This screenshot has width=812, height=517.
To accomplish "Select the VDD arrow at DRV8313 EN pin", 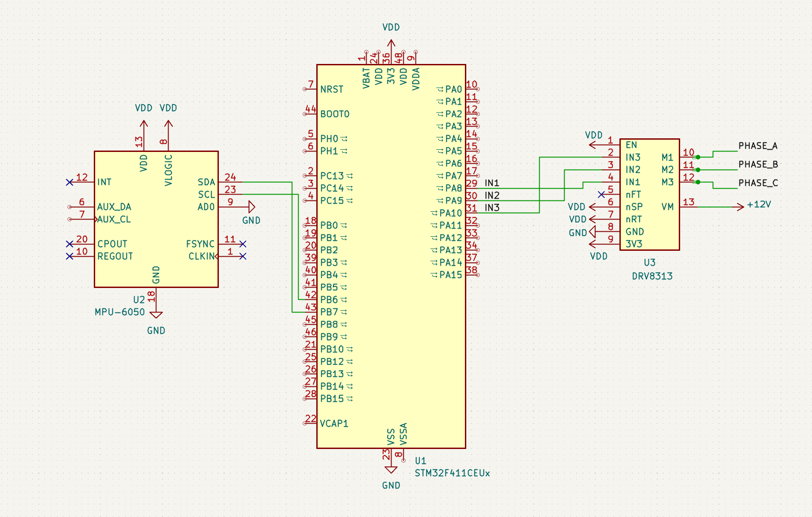I will pyautogui.click(x=593, y=145).
